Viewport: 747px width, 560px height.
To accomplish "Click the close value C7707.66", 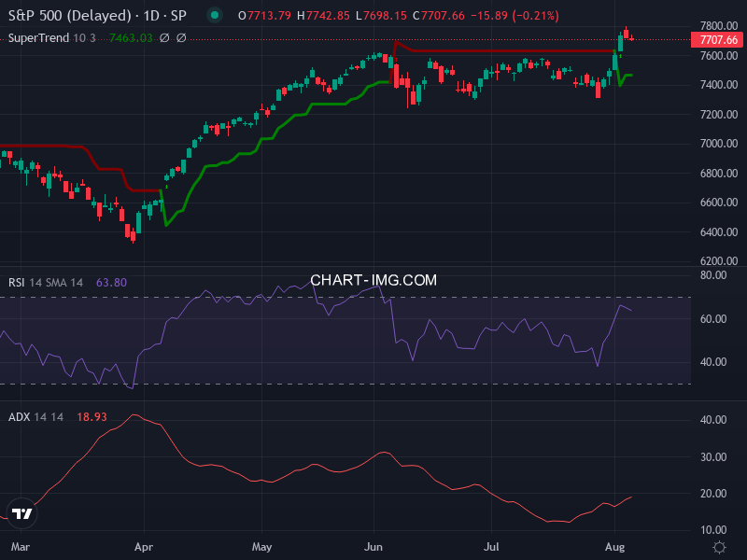I will coord(439,16).
